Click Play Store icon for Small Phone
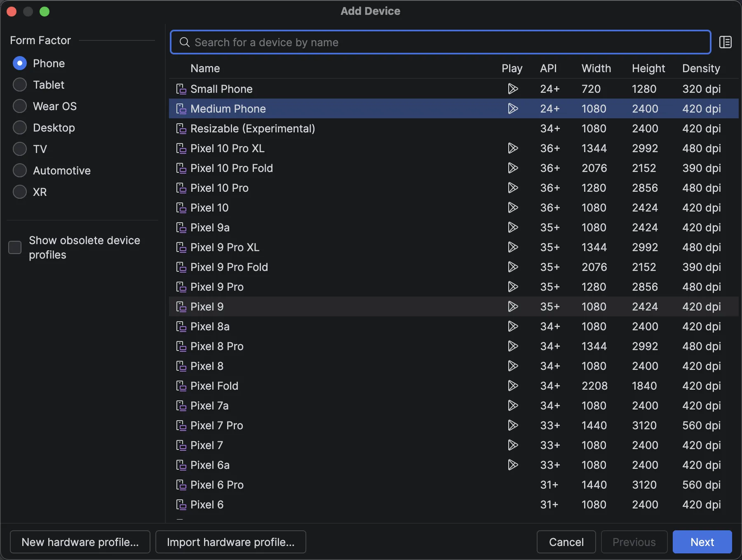This screenshot has height=560, width=742. pos(513,89)
